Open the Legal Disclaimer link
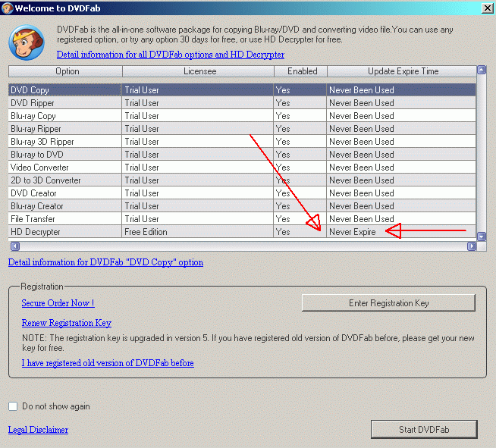Screen dimensions: 496x448 (x=38, y=430)
